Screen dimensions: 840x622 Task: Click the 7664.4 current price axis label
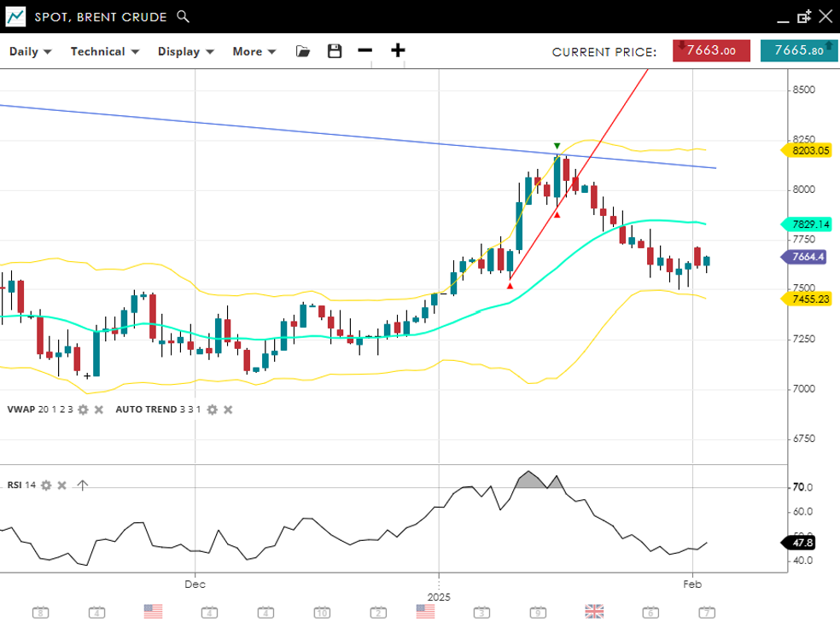click(805, 257)
